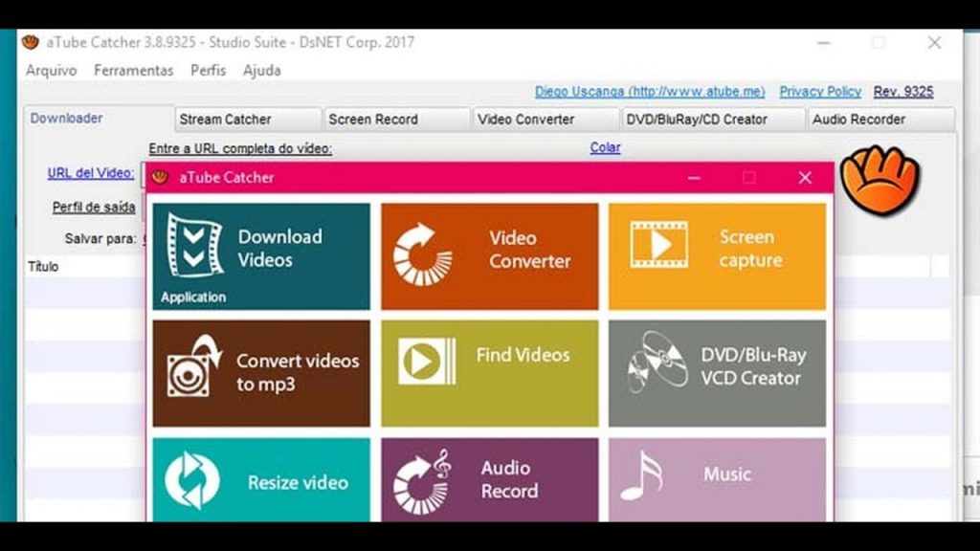Click the large orange glove logo
This screenshot has height=551, width=980.
coord(880,180)
